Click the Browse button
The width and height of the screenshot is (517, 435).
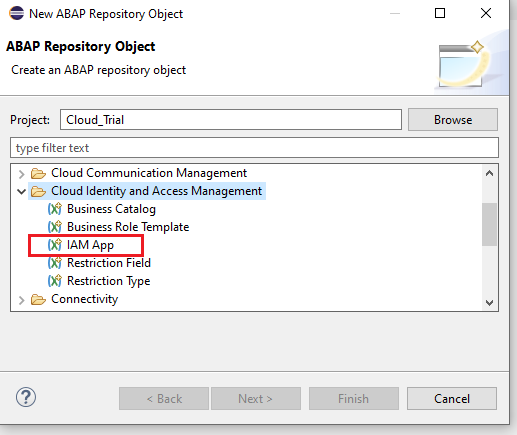point(453,120)
